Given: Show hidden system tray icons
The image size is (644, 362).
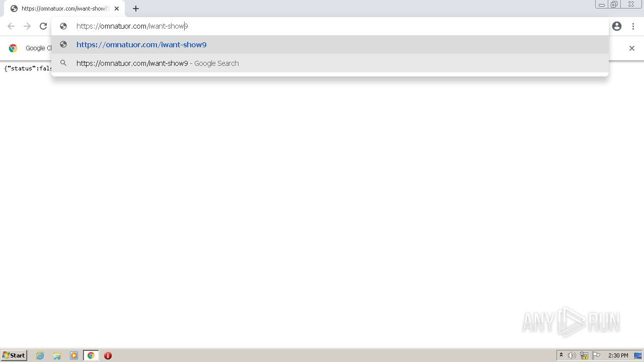Looking at the screenshot, I should click(x=561, y=355).
